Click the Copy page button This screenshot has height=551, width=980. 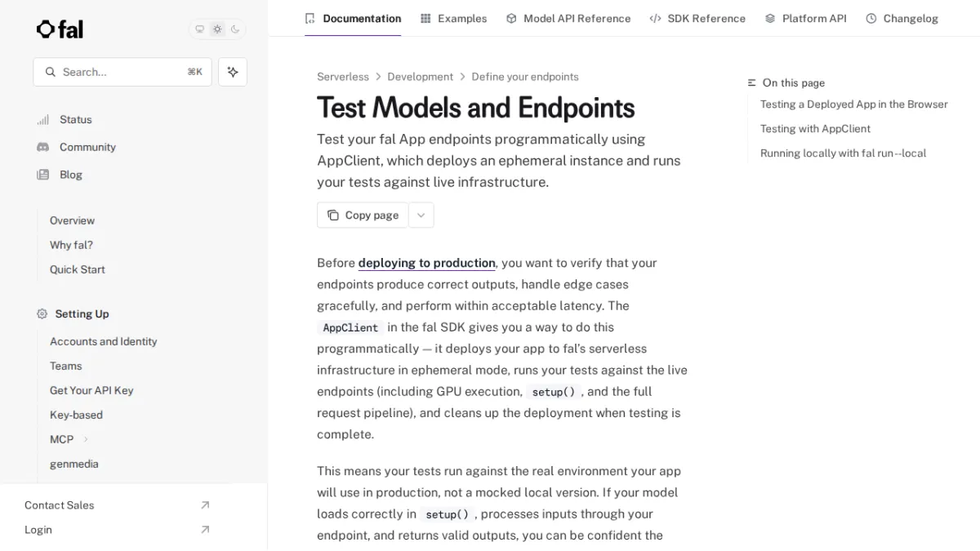363,216
